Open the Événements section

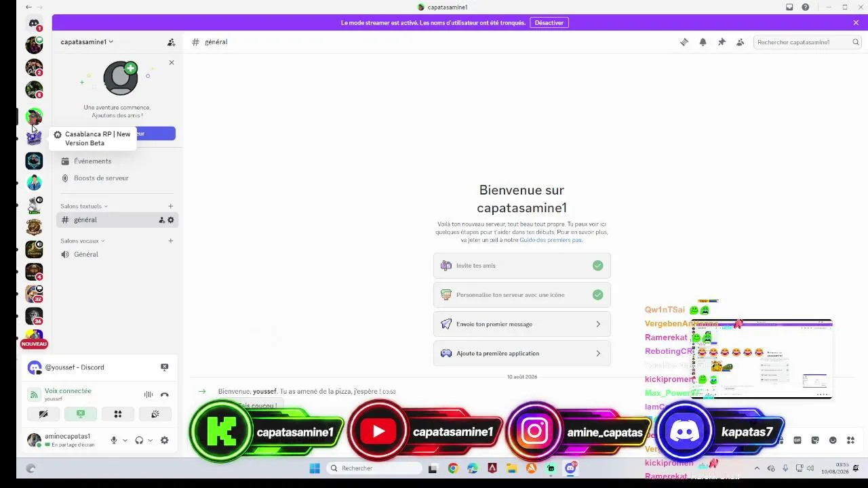(x=117, y=161)
